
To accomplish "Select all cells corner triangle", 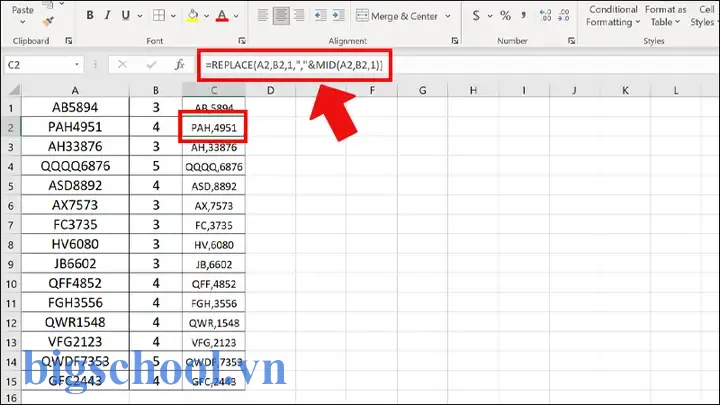I will 12,90.
